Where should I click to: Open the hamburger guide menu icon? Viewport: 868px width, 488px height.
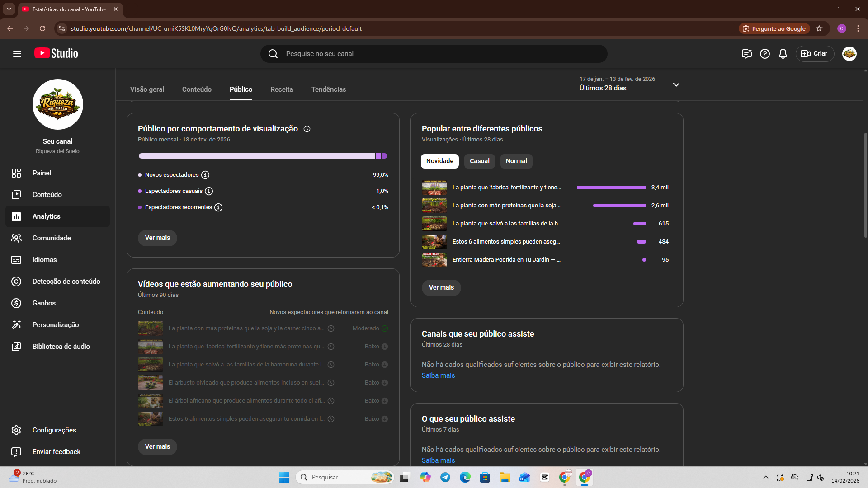click(17, 54)
